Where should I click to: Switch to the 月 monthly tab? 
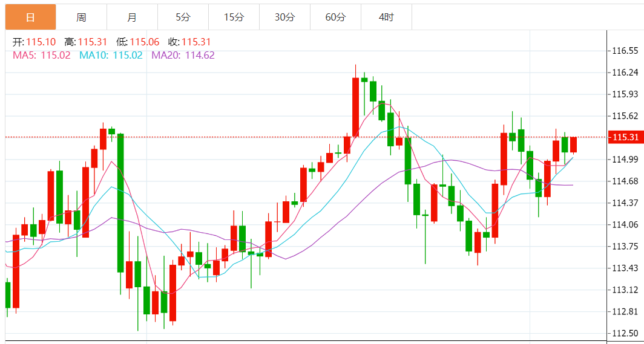[x=132, y=17]
